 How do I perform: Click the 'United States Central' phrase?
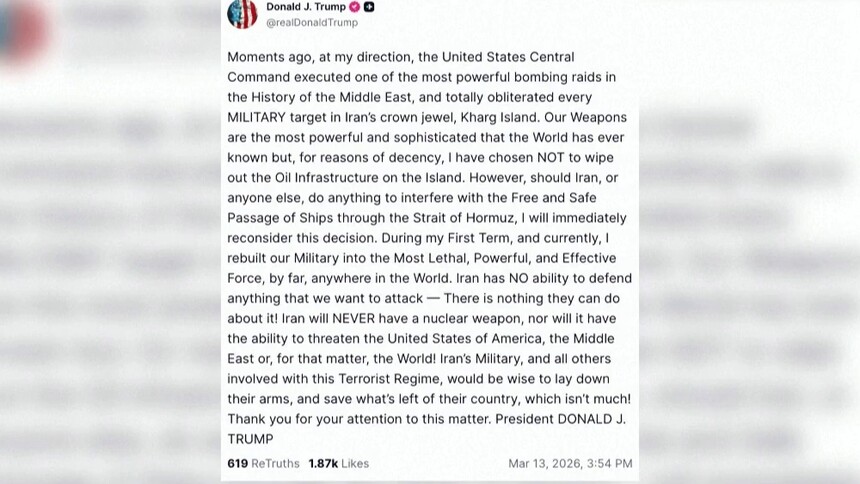[508, 57]
